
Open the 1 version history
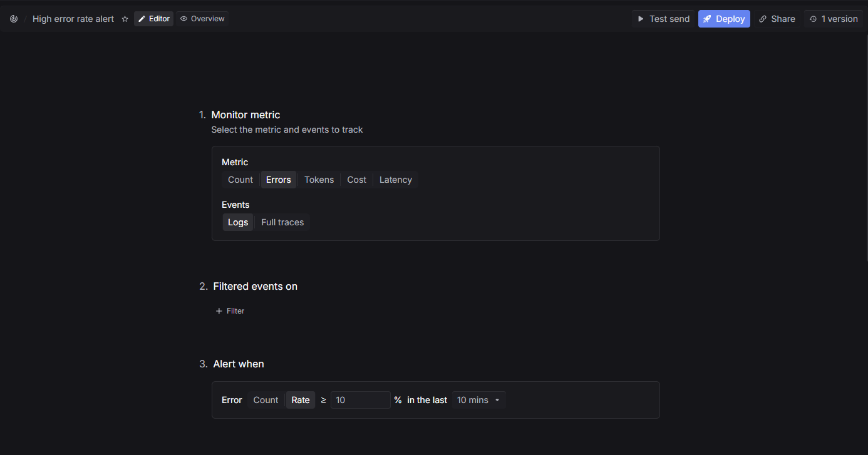833,19
